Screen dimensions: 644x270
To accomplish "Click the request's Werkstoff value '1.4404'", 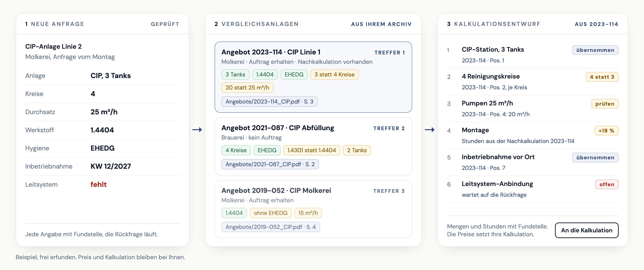I will 102,130.
